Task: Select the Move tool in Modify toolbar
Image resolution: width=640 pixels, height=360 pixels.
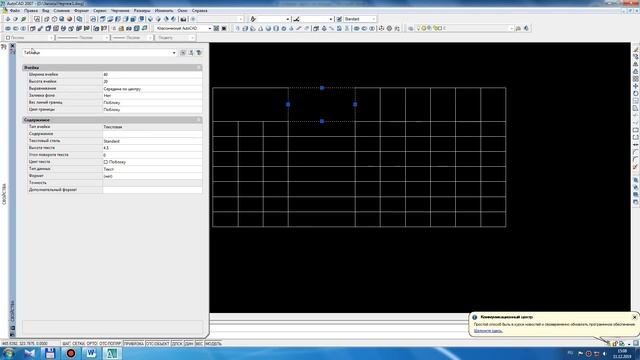Action: [x=636, y=86]
